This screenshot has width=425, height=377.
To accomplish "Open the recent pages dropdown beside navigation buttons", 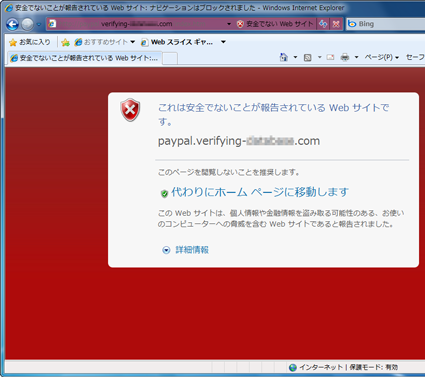I will click(39, 24).
